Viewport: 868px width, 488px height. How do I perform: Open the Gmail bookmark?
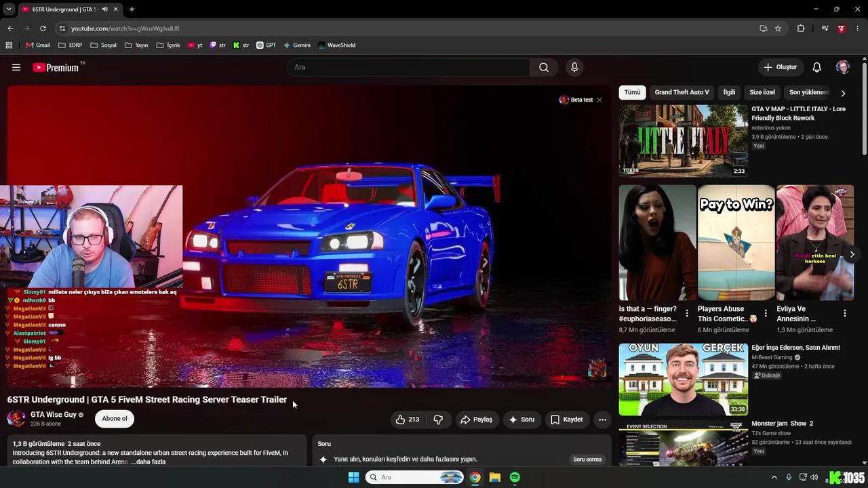(38, 45)
